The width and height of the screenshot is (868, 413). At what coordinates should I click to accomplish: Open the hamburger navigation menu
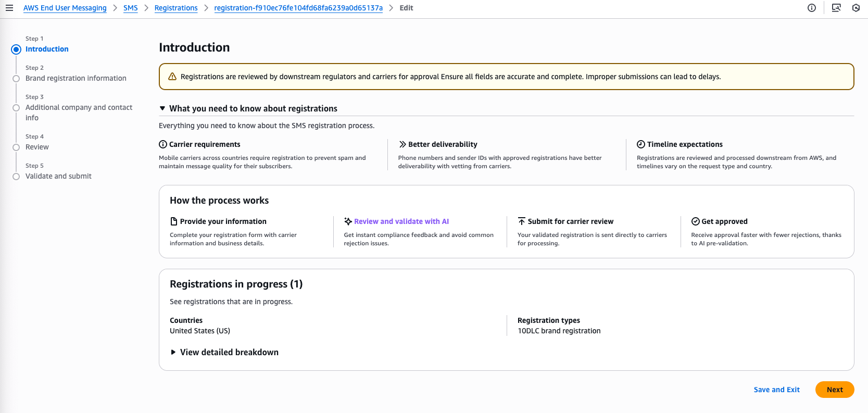9,8
